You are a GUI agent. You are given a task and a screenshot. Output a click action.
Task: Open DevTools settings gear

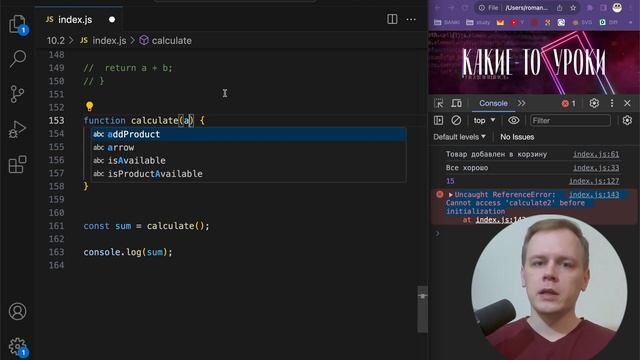click(x=594, y=103)
